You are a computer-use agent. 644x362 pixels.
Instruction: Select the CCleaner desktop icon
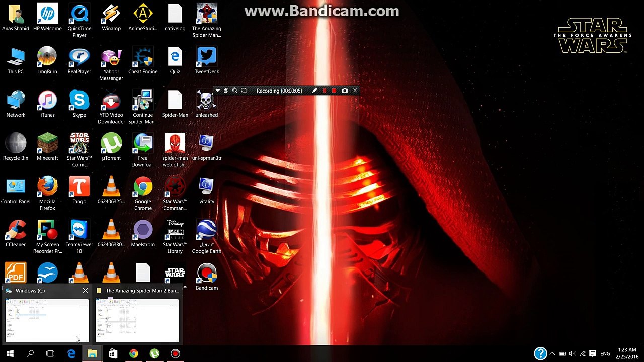[16, 234]
